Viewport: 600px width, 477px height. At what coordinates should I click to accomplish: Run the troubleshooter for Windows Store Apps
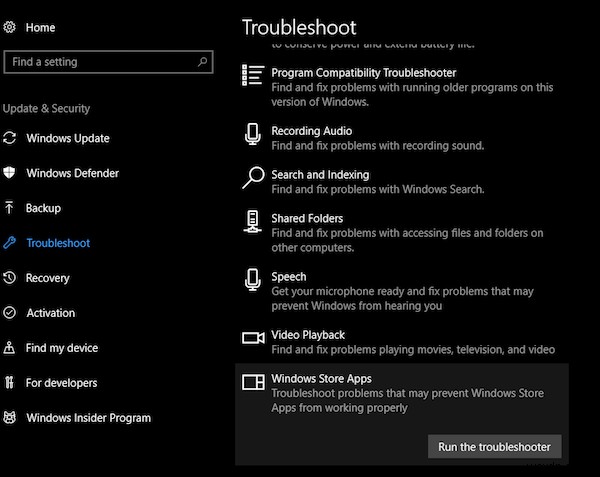[494, 447]
